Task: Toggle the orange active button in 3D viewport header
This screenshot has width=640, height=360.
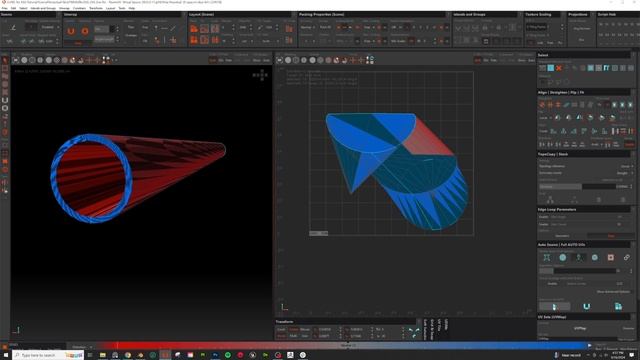Action: [213, 60]
